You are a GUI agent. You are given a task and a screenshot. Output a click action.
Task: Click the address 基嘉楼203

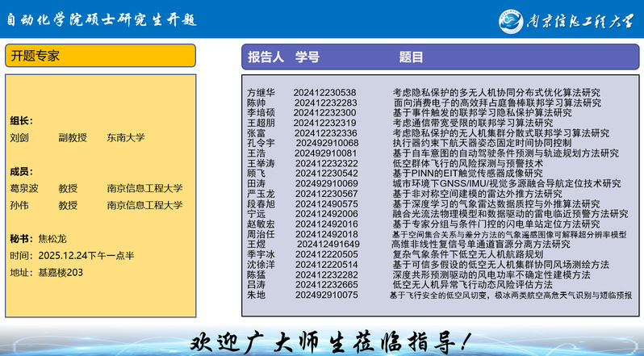[x=61, y=273]
